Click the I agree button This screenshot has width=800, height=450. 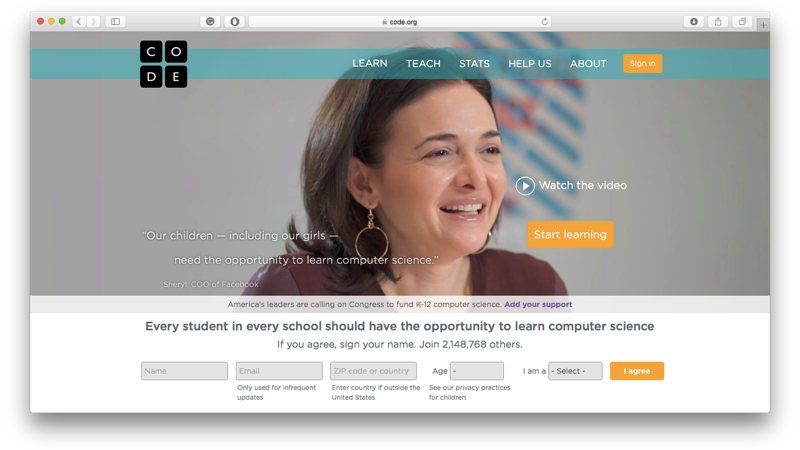[637, 371]
